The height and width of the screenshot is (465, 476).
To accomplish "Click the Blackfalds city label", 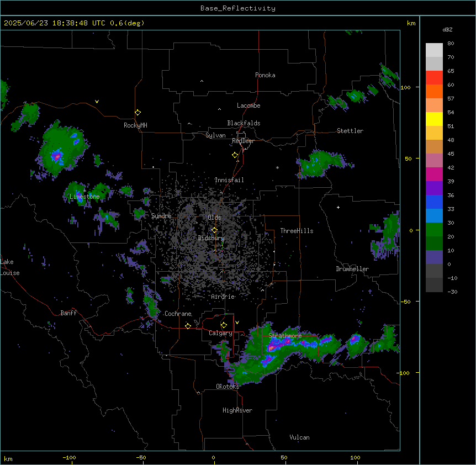I will click(244, 123).
